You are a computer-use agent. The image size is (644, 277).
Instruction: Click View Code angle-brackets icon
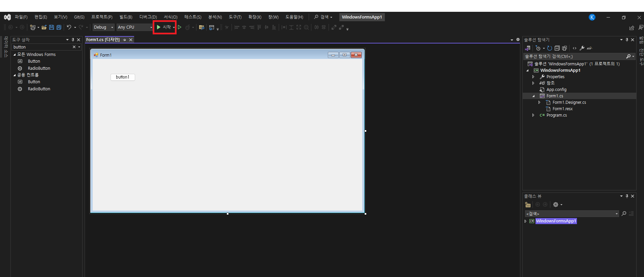575,48
